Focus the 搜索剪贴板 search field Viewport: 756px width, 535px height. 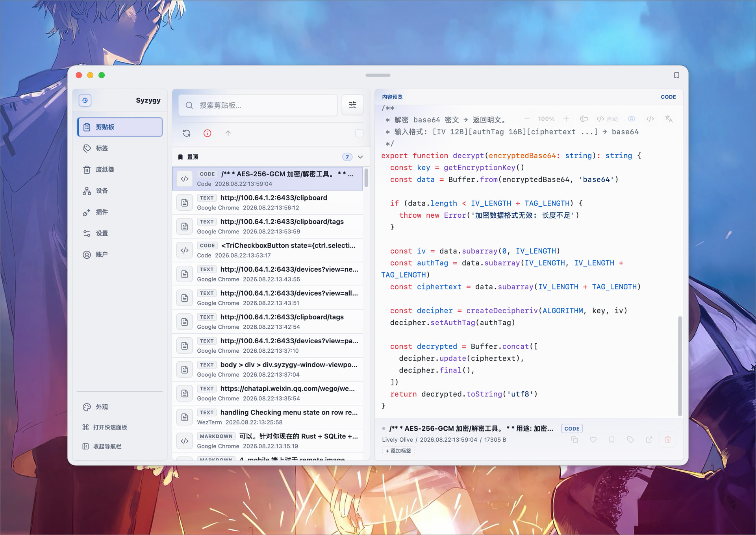pyautogui.click(x=258, y=105)
